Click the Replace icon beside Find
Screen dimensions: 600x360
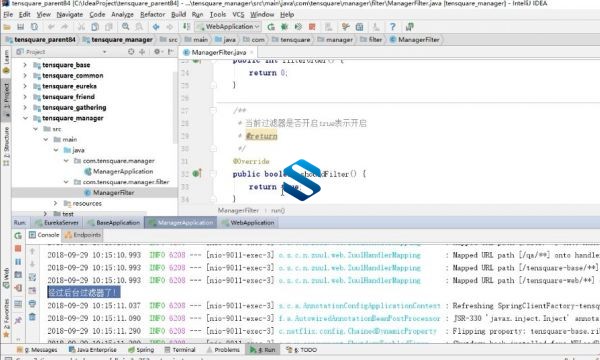point(139,27)
